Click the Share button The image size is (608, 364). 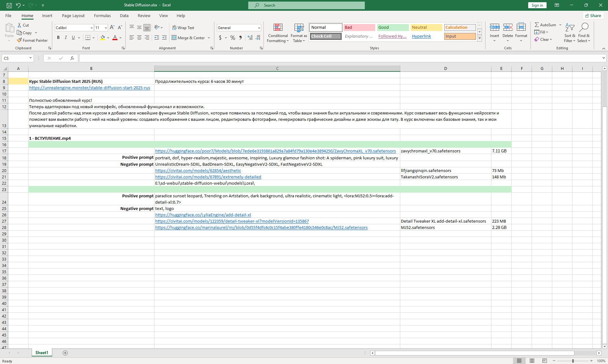click(x=593, y=15)
